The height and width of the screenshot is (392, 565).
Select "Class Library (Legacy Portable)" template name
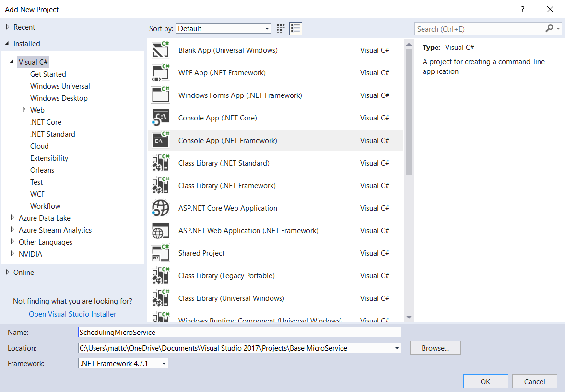[x=226, y=276]
